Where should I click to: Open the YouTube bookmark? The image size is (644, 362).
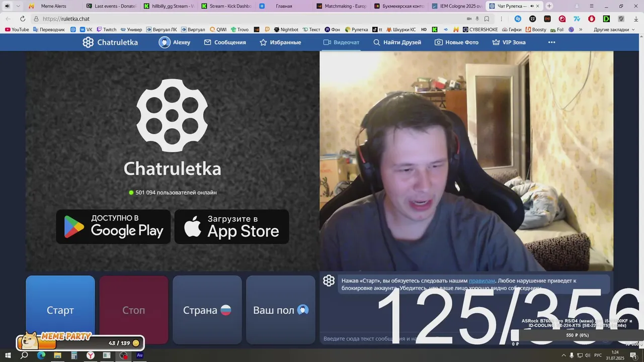(17, 30)
